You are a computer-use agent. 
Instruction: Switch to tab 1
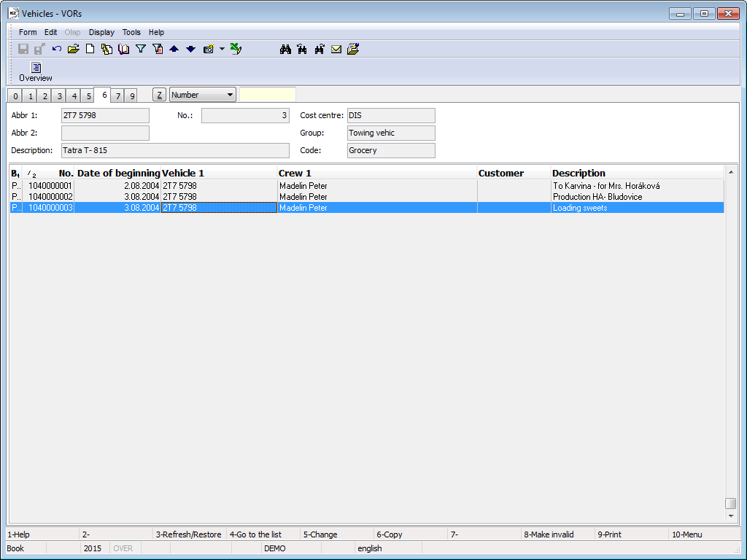coord(31,96)
